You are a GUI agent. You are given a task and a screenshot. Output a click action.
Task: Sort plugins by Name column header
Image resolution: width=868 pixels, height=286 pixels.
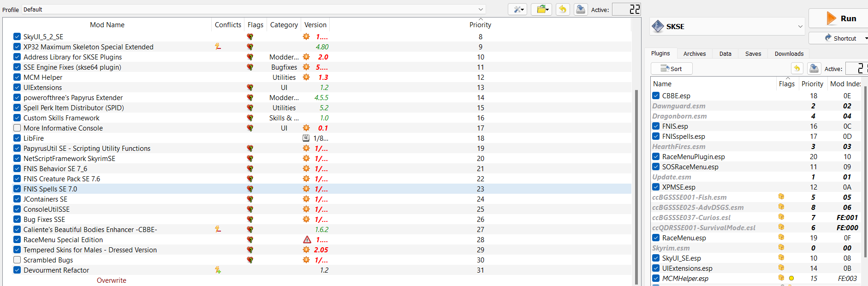point(713,83)
